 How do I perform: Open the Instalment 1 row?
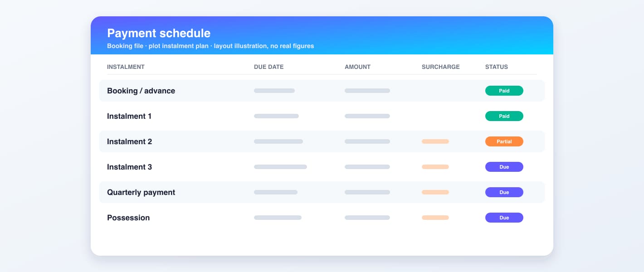coord(322,116)
